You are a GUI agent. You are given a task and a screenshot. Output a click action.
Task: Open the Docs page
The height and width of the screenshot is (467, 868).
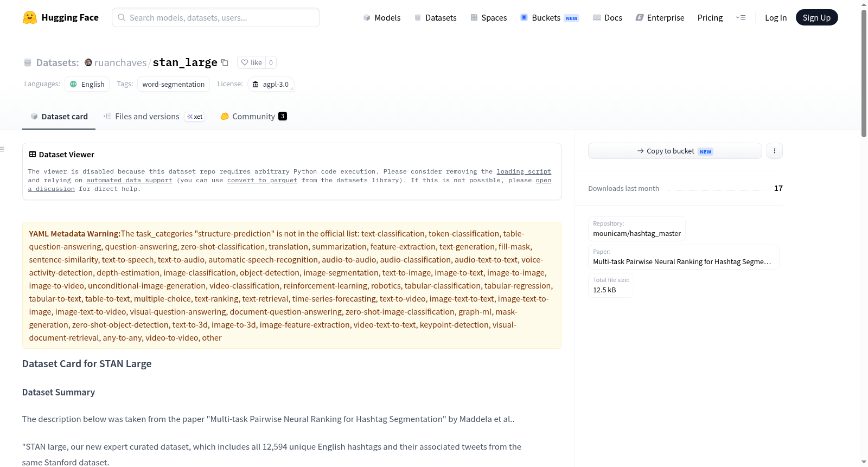point(608,17)
